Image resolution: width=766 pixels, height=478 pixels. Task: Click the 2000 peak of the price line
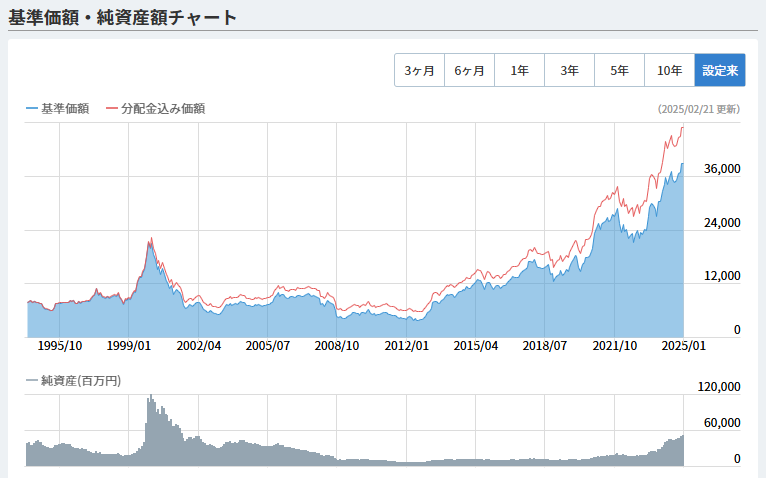(x=151, y=239)
